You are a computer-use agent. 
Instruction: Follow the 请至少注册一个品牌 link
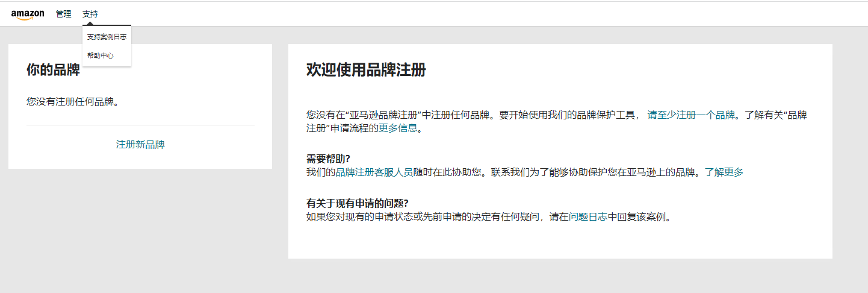coord(691,115)
